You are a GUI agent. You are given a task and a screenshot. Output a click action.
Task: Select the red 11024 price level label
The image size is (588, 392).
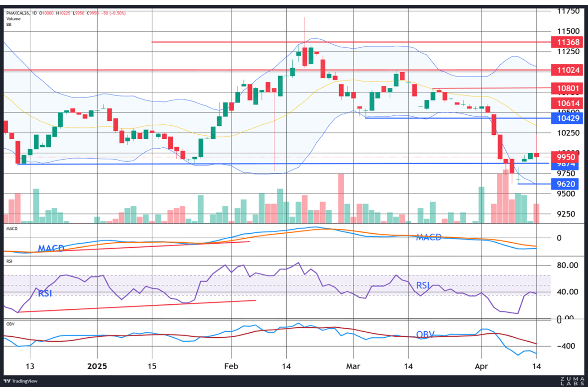point(567,70)
